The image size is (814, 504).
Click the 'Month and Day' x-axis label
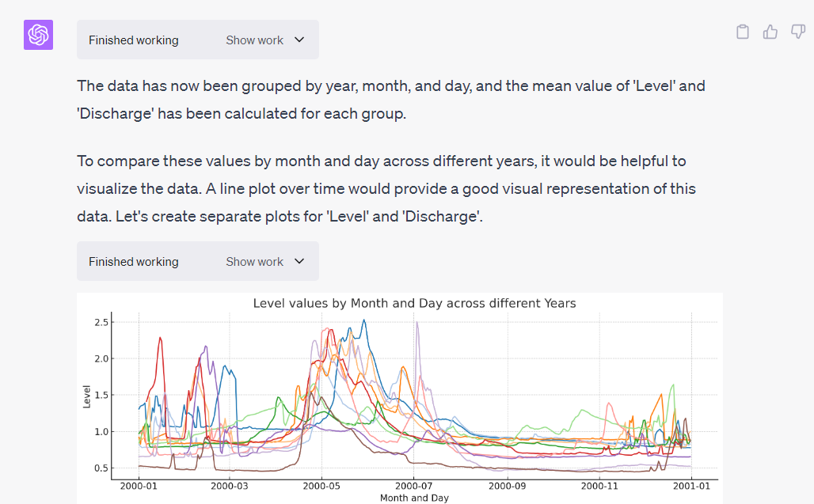(x=414, y=498)
